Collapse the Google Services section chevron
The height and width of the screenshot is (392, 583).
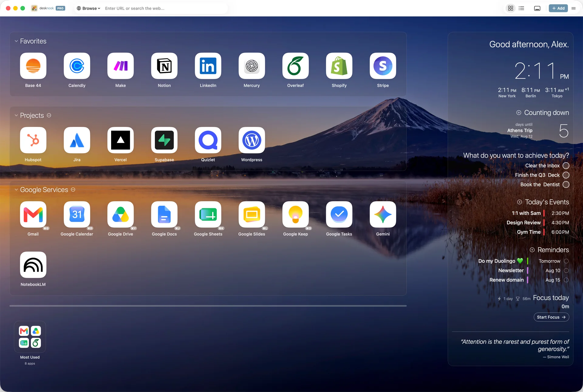pos(16,190)
